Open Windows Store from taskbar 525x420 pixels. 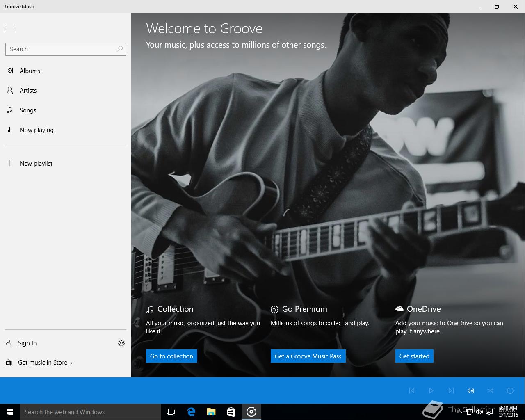231,412
